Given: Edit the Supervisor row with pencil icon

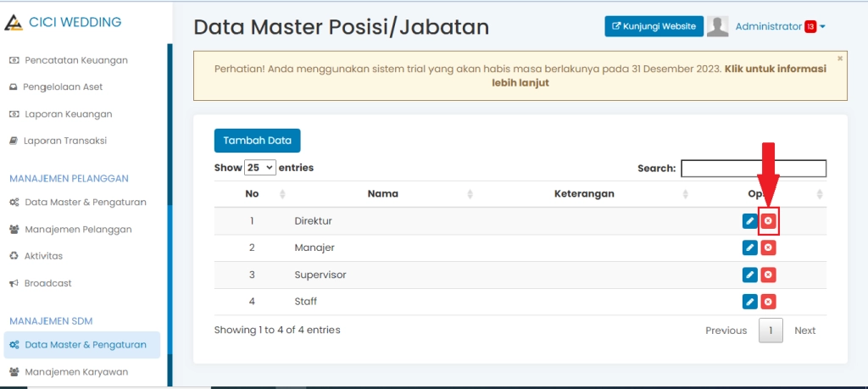Looking at the screenshot, I should click(749, 275).
